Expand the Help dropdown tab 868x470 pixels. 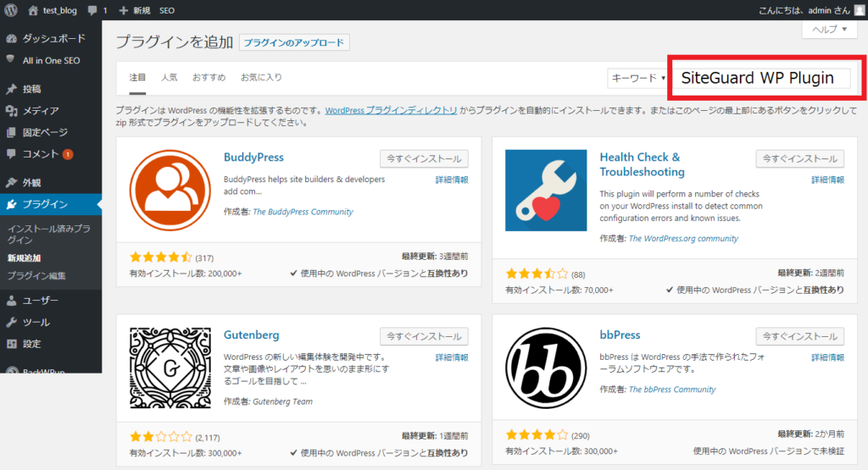pyautogui.click(x=829, y=29)
